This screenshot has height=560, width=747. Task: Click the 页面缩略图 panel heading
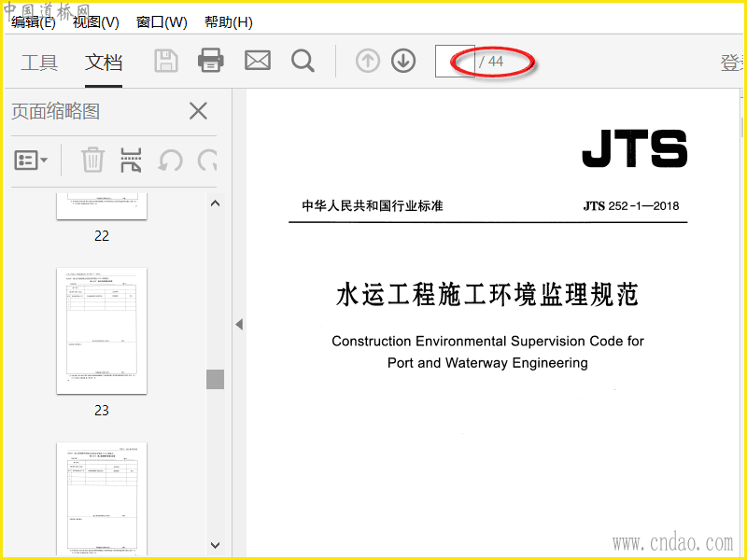pos(56,111)
